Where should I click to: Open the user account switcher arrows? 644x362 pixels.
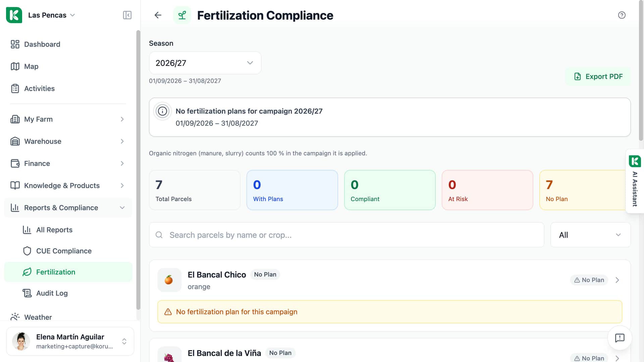tap(124, 341)
